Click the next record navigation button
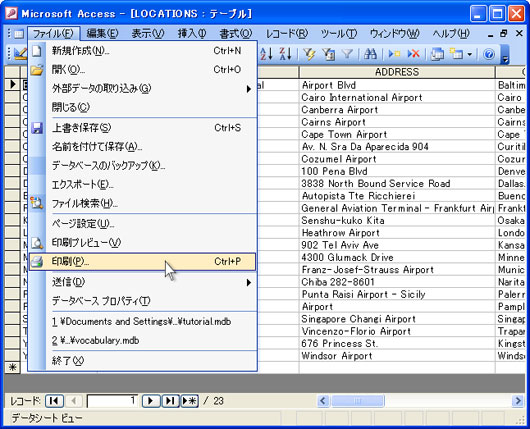530x429 pixels. point(151,401)
